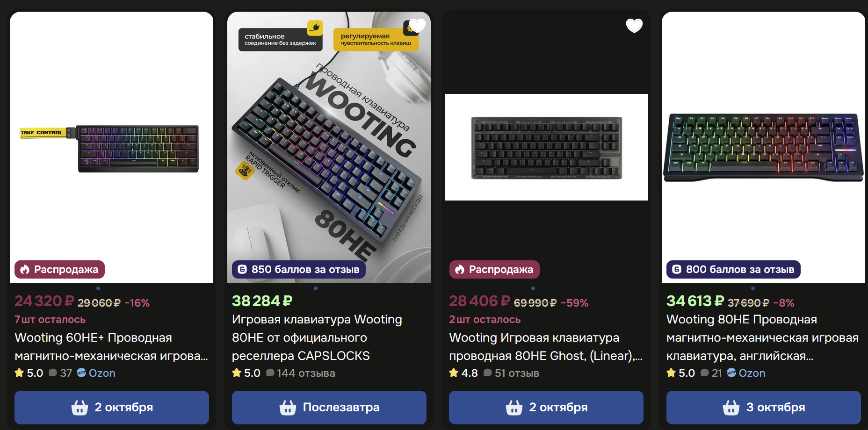The height and width of the screenshot is (430, 868).
Task: Add keyboard to cart with 3 октября delivery
Action: click(764, 408)
